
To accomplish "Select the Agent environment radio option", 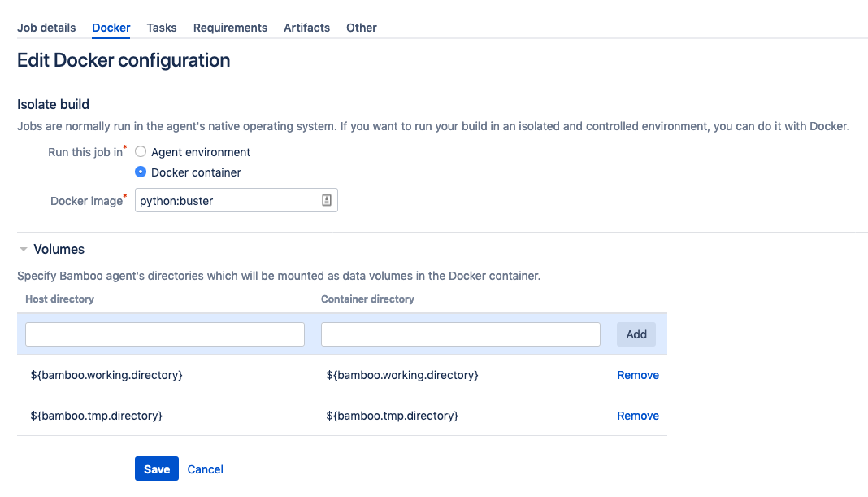I will (141, 151).
